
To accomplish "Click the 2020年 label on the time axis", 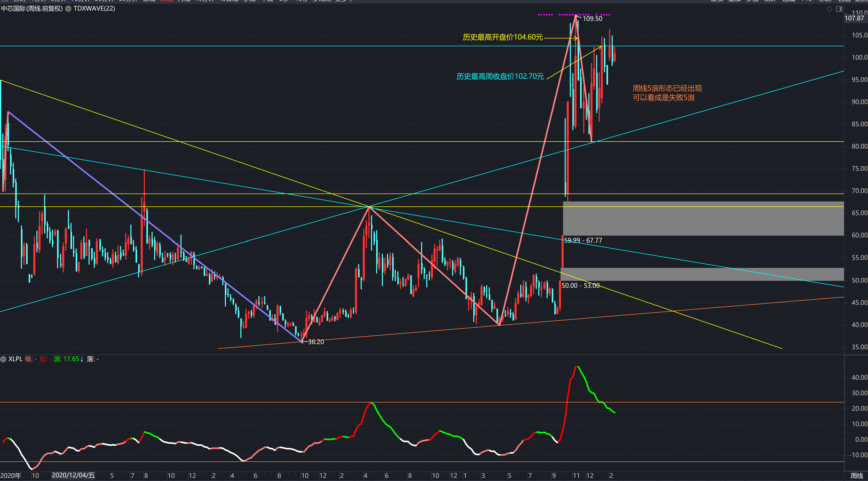I will pos(11,476).
